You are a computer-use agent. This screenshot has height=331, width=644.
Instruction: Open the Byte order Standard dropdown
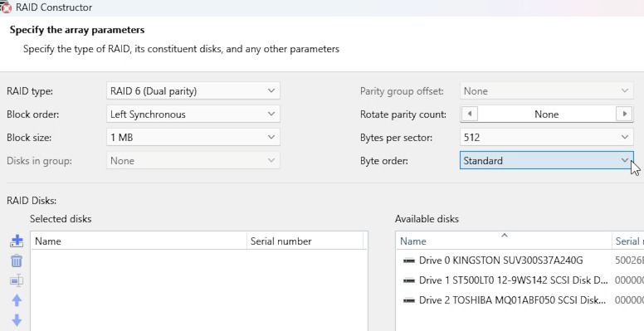pos(547,161)
